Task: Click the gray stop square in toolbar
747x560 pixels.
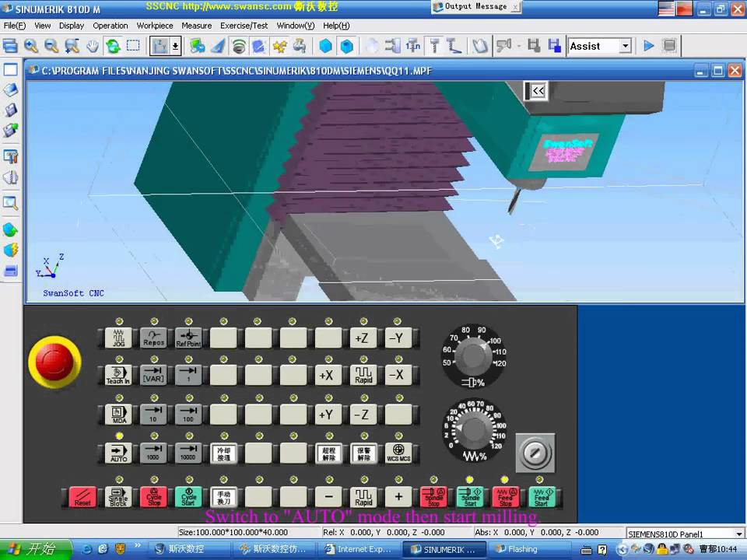Action: point(669,46)
